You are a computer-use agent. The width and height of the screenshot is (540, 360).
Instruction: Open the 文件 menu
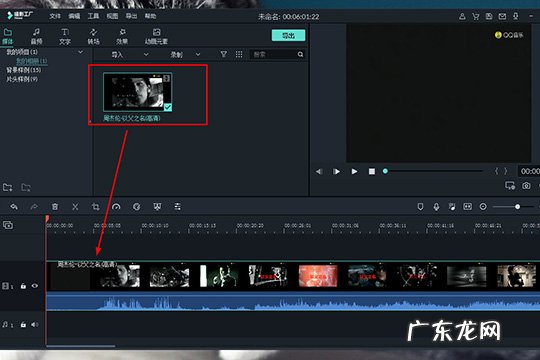[x=55, y=16]
